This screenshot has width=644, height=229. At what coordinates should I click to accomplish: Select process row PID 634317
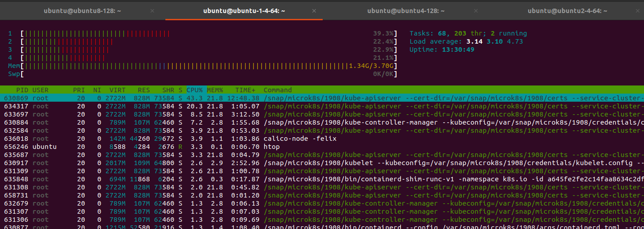(322, 106)
